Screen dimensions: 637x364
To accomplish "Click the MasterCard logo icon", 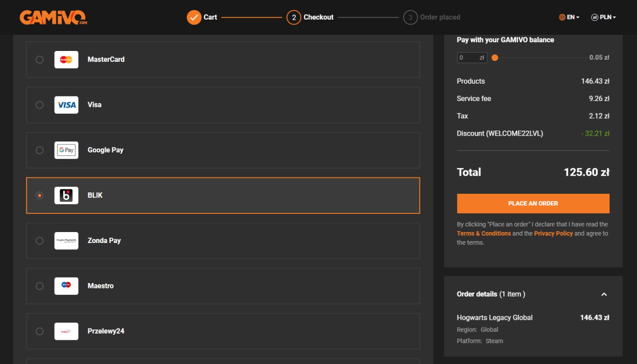I will pyautogui.click(x=66, y=60).
